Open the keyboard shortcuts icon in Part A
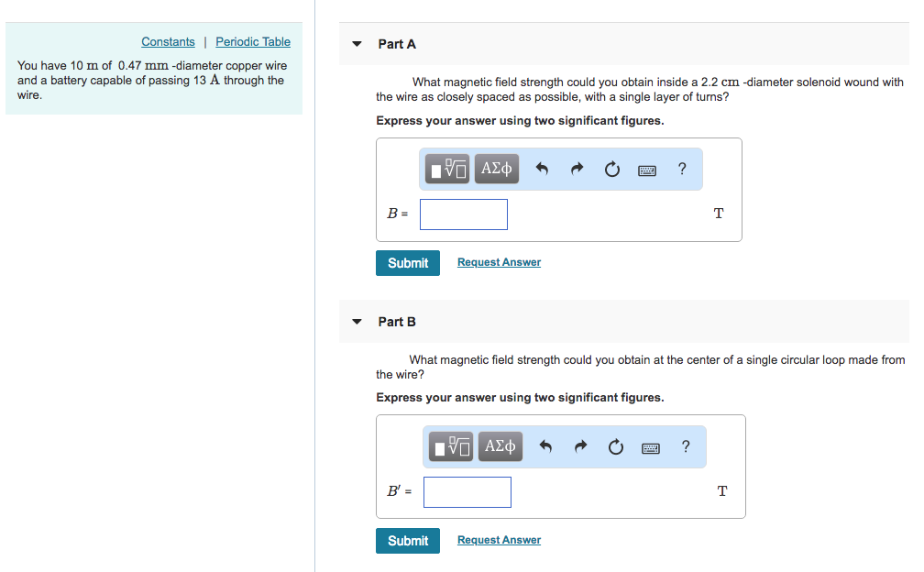This screenshot has width=924, height=572. pos(646,170)
